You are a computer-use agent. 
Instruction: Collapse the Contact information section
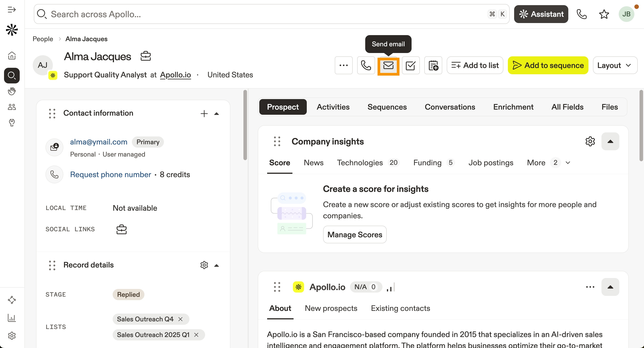click(217, 114)
